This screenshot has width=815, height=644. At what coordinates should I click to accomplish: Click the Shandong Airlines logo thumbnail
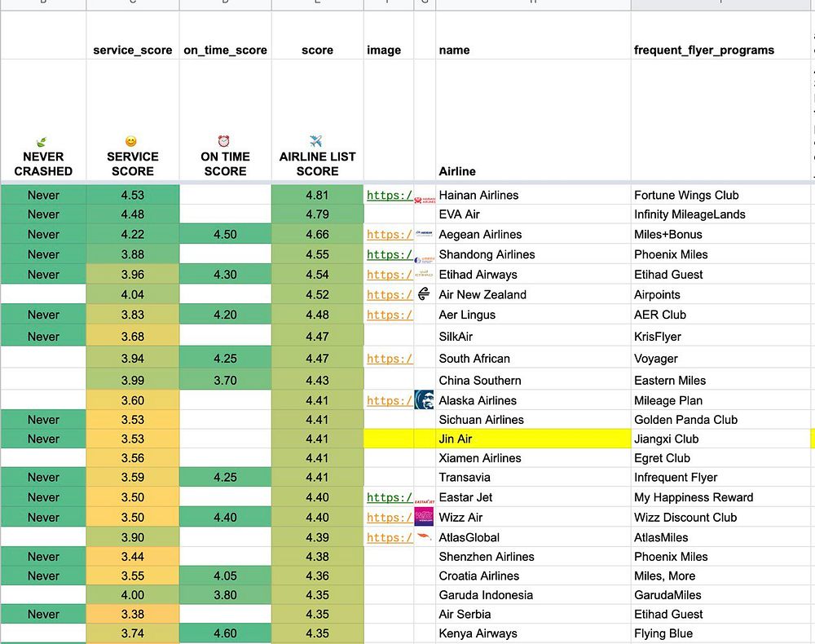pos(425,259)
